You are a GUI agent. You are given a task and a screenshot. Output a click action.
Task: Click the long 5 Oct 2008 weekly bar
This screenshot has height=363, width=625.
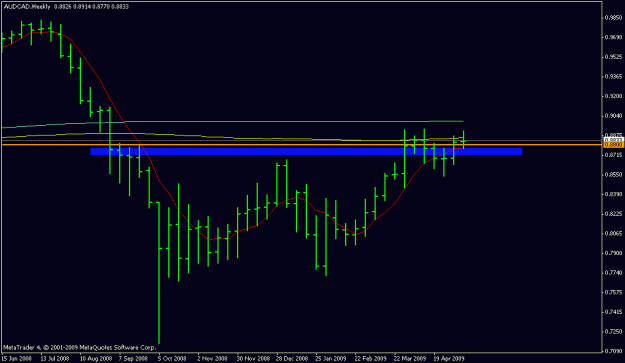click(159, 273)
